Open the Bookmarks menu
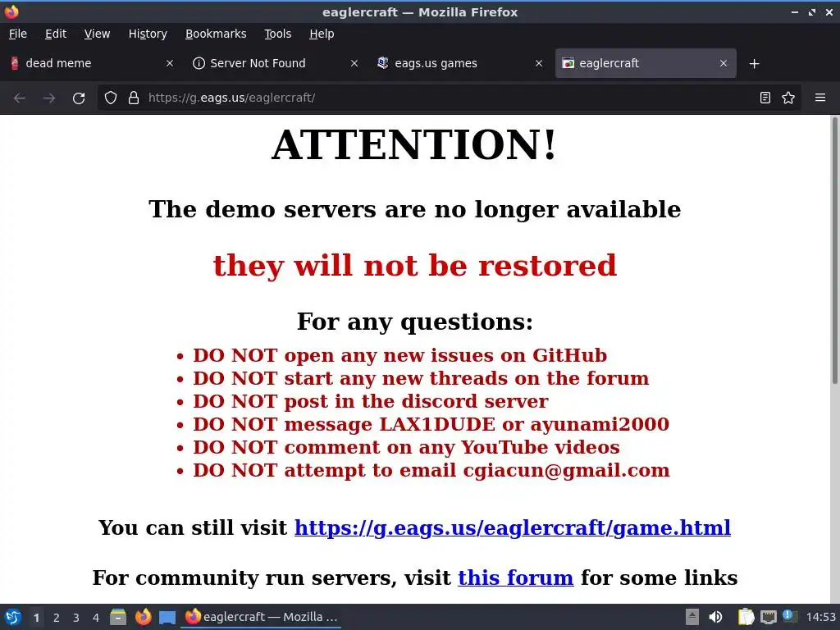 pyautogui.click(x=216, y=34)
